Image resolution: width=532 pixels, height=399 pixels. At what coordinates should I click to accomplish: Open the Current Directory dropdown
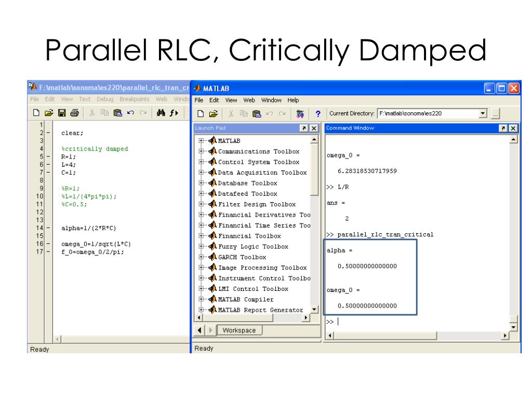(483, 114)
